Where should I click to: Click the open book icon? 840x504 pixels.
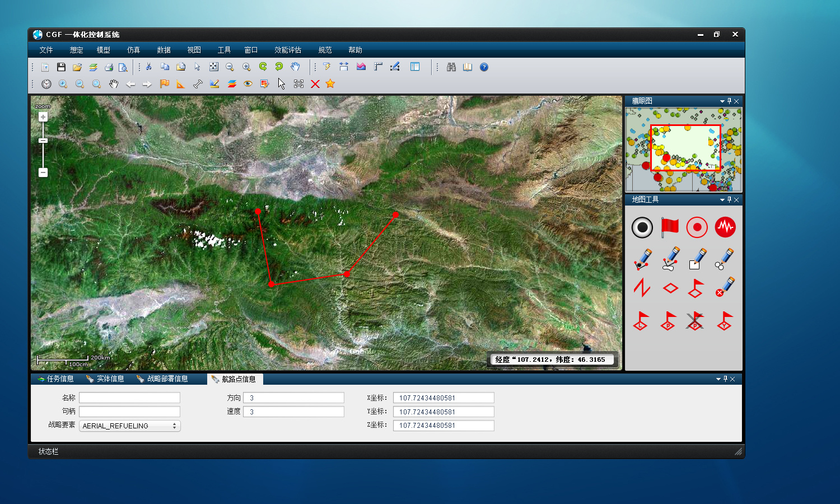(468, 67)
